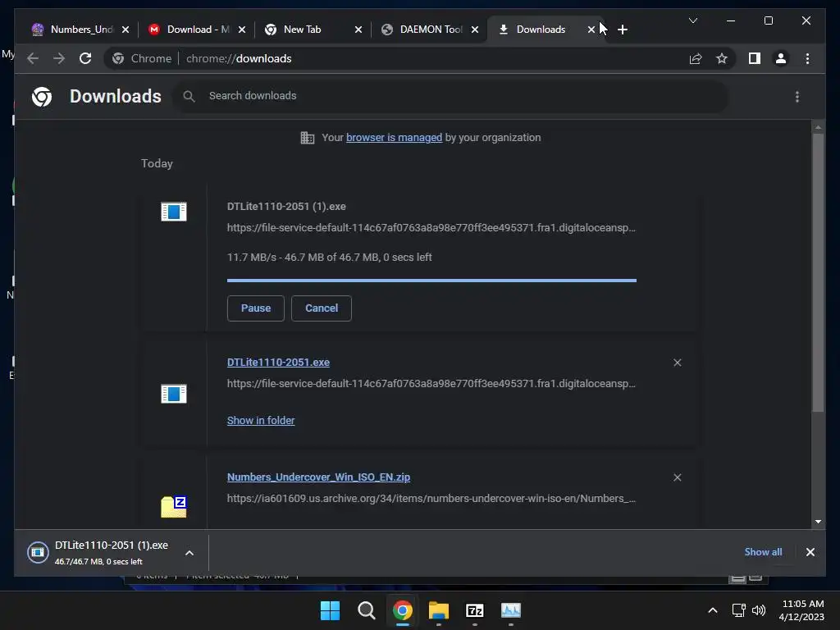Open File Explorer from taskbar
Viewport: 840px width, 630px height.
438,610
